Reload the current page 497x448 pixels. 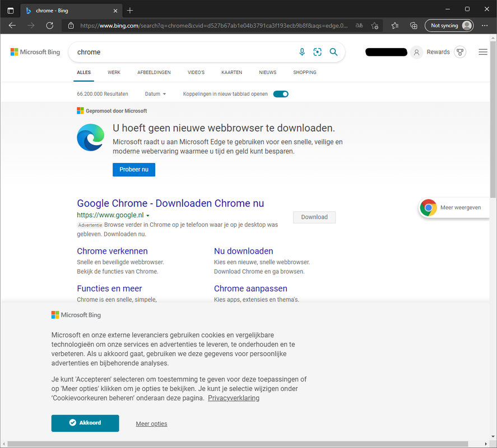50,26
